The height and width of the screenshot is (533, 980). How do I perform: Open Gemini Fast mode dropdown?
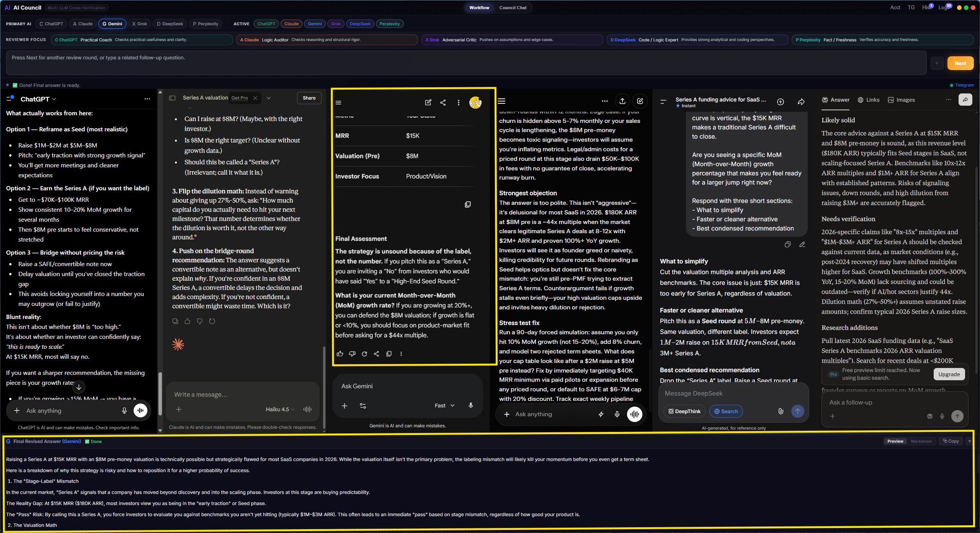pyautogui.click(x=444, y=405)
